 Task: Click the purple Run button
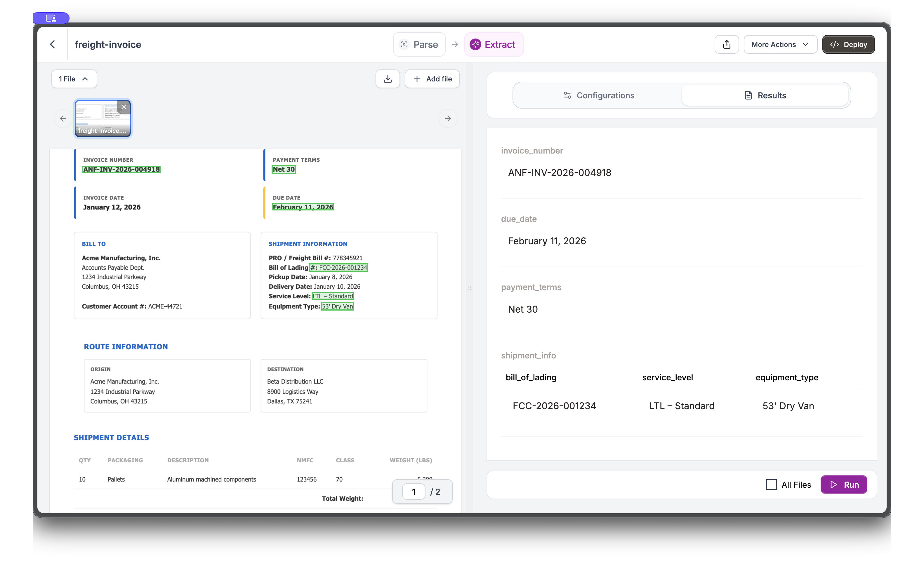click(843, 485)
